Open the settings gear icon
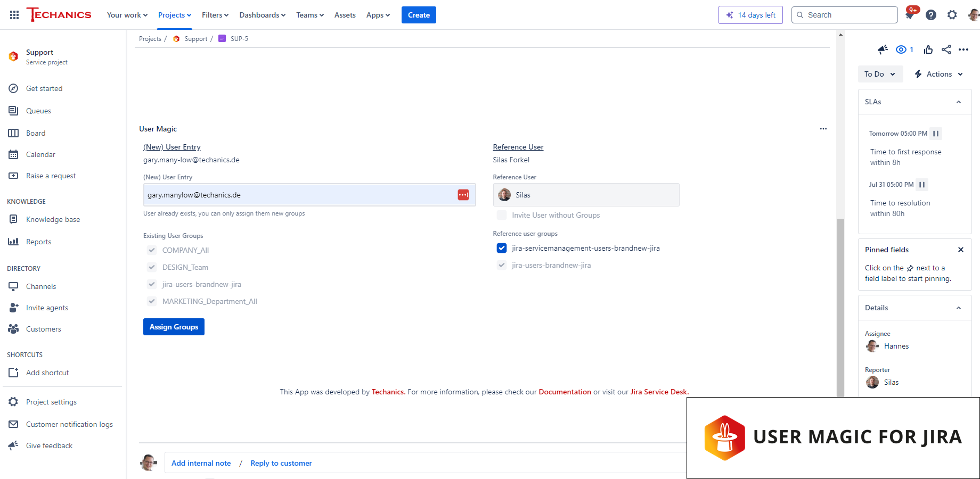The image size is (980, 479). pos(952,15)
